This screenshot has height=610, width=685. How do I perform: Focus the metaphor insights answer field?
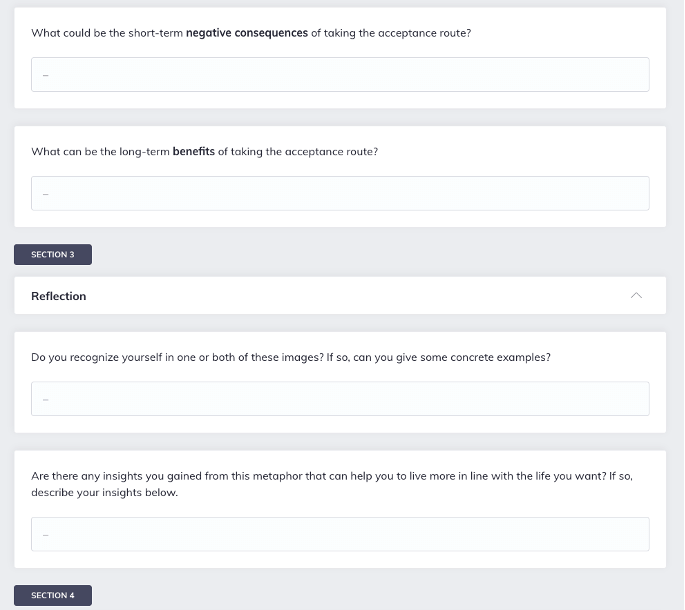[340, 534]
